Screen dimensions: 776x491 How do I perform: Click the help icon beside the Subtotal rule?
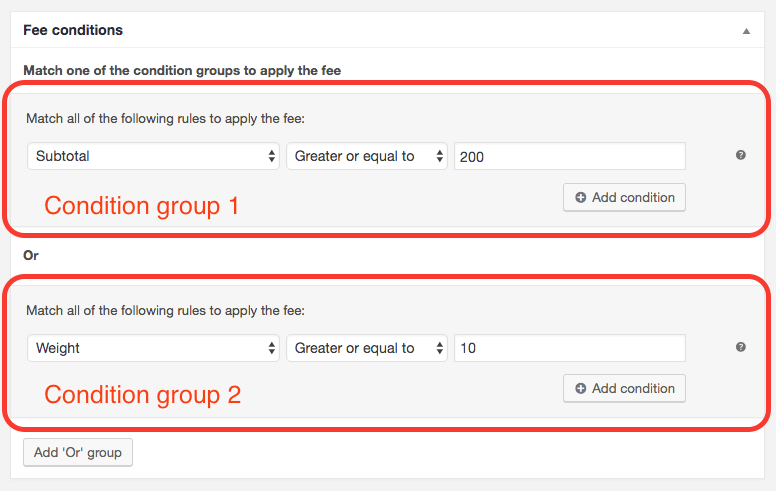(741, 156)
